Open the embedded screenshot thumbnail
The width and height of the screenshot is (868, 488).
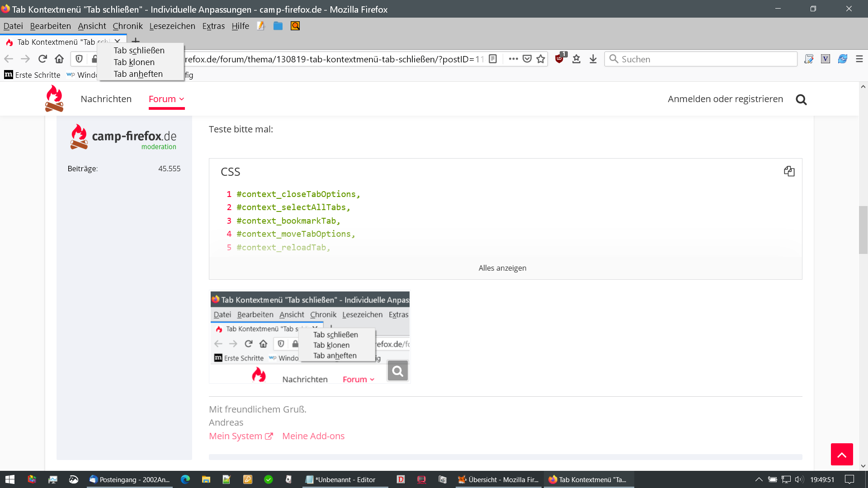(x=310, y=337)
